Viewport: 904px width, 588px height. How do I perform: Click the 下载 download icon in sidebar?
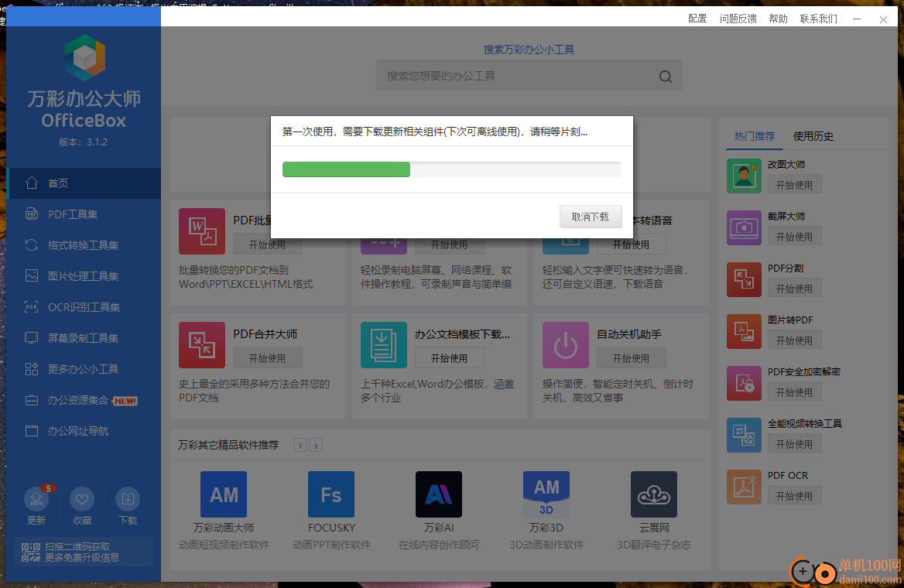(128, 499)
